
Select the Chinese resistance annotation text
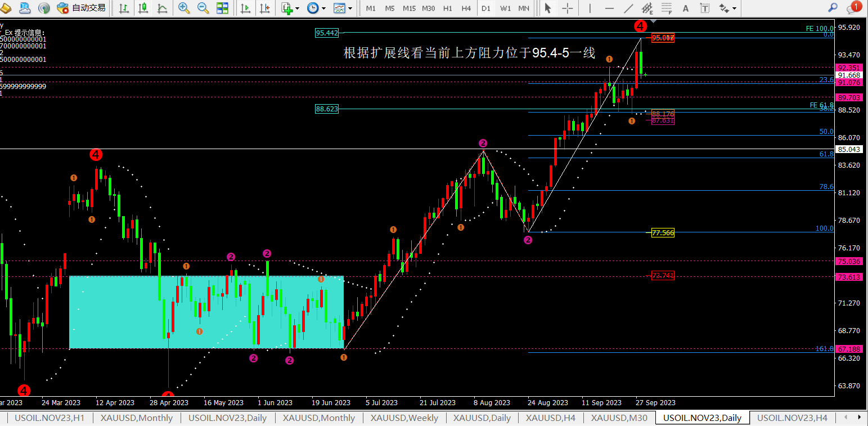pyautogui.click(x=469, y=53)
